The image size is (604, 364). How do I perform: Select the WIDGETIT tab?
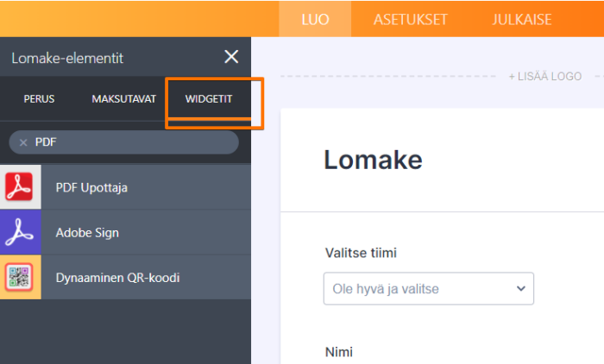coord(209,99)
